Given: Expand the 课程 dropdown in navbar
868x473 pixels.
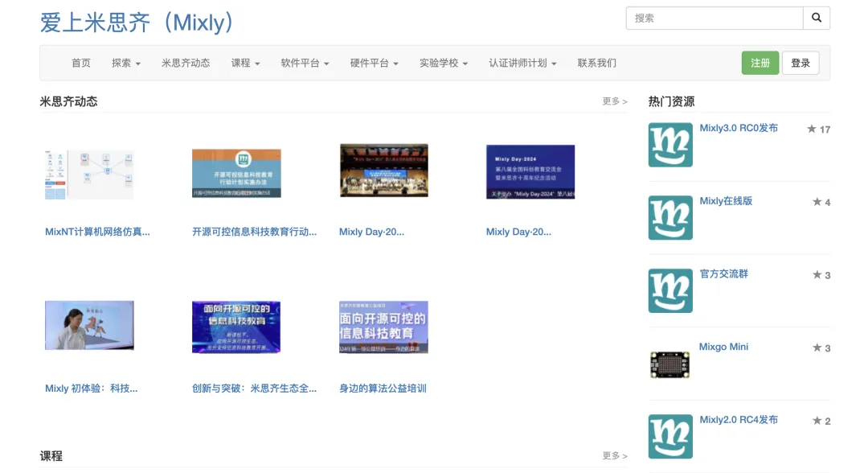Looking at the screenshot, I should (x=245, y=63).
